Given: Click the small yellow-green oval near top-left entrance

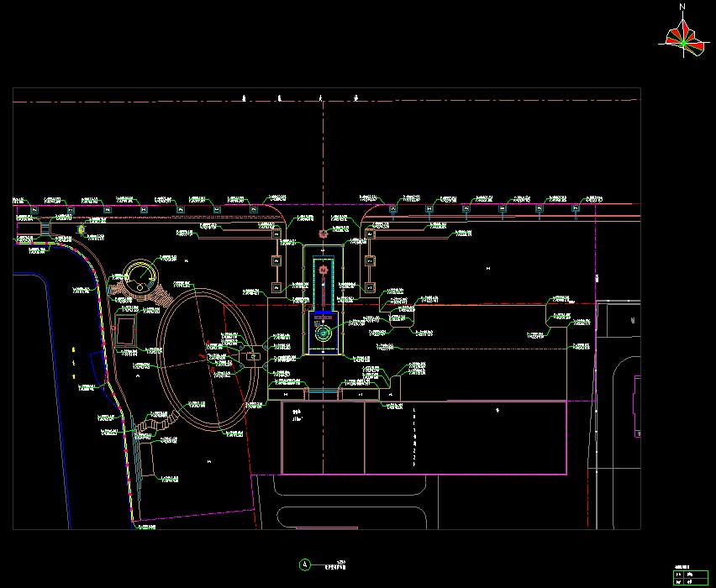Looking at the screenshot, I should [82, 229].
